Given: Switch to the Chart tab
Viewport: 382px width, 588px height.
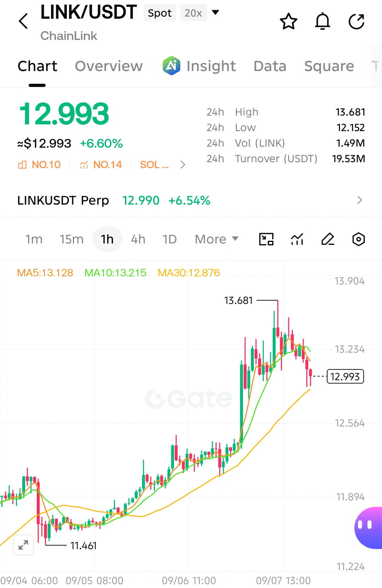Looking at the screenshot, I should (x=37, y=66).
